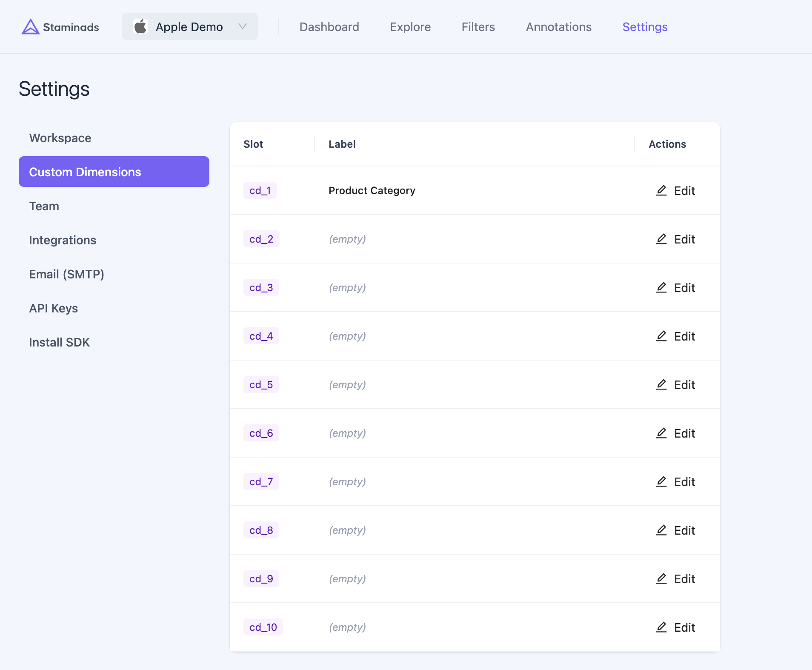Go to the Explore tab
Viewport: 812px width, 670px height.
[x=410, y=27]
